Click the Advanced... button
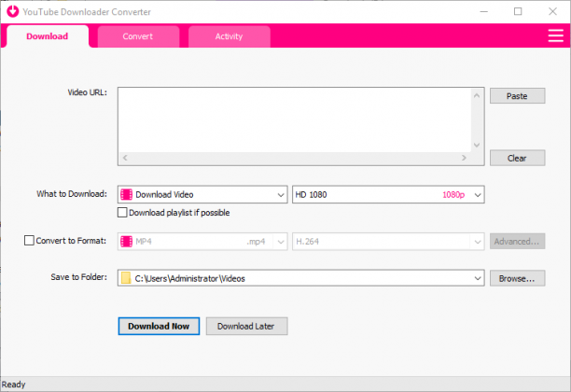This screenshot has height=392, width=571. tap(518, 242)
